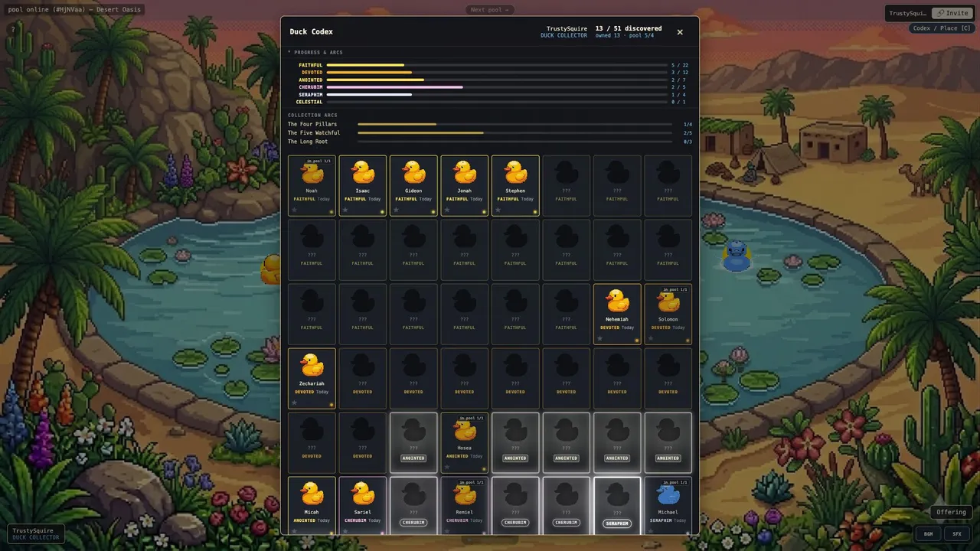
Task: Click the '13 / 51 discovered' text
Action: tap(629, 28)
